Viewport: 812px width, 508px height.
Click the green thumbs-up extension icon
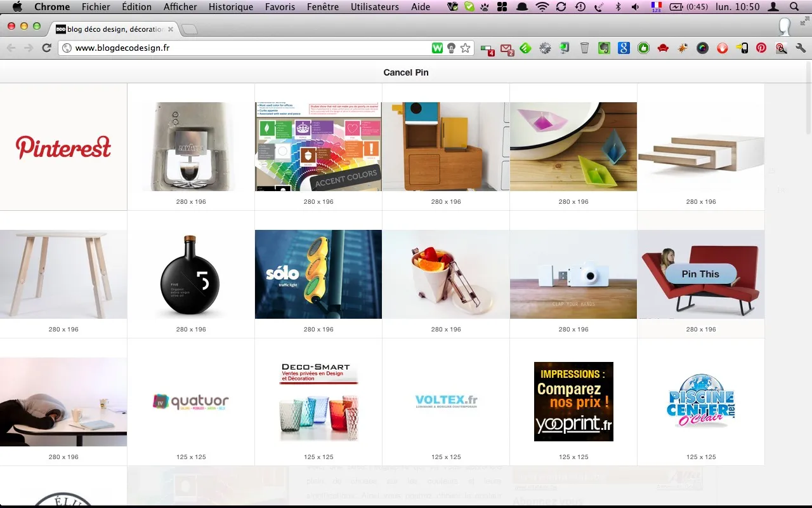644,48
